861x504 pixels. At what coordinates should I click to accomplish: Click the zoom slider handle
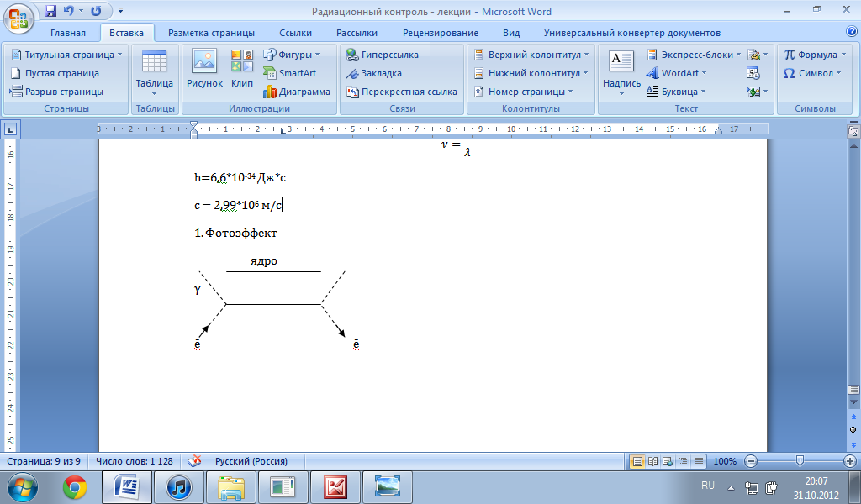pos(800,461)
